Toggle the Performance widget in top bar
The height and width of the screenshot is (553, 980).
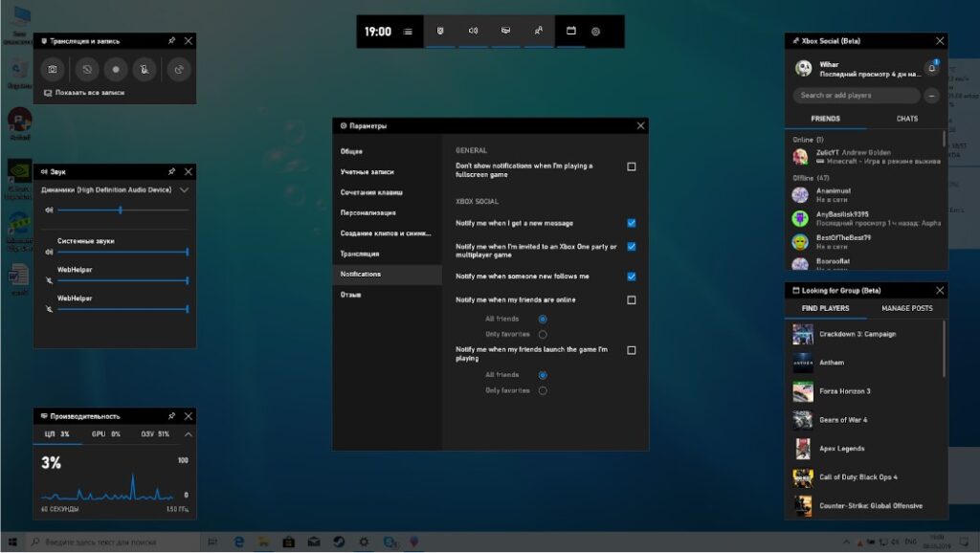tap(505, 32)
